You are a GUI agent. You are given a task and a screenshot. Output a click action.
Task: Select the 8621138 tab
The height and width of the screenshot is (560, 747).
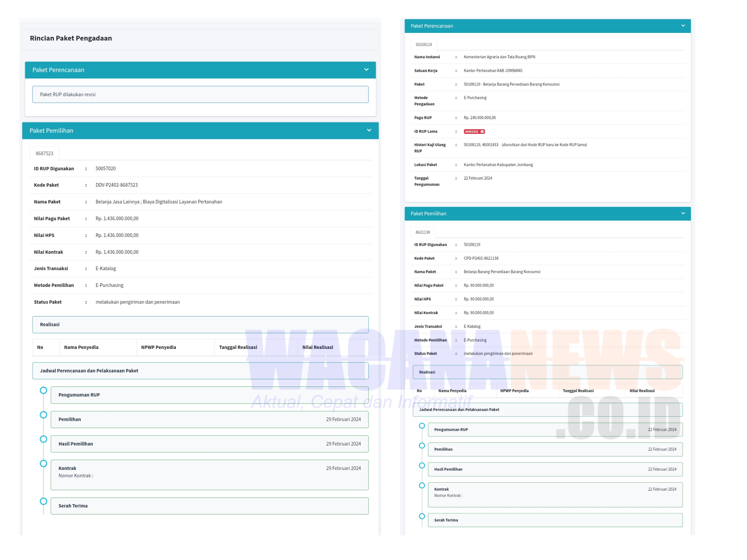tap(423, 232)
